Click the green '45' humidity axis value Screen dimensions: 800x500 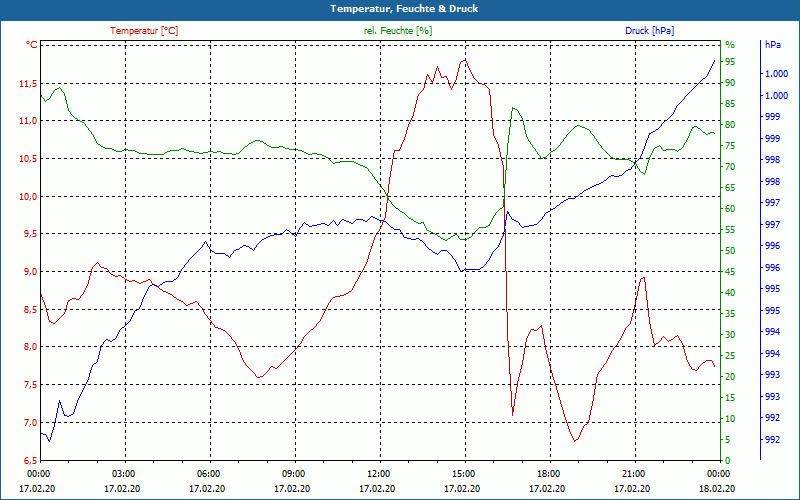coord(730,271)
